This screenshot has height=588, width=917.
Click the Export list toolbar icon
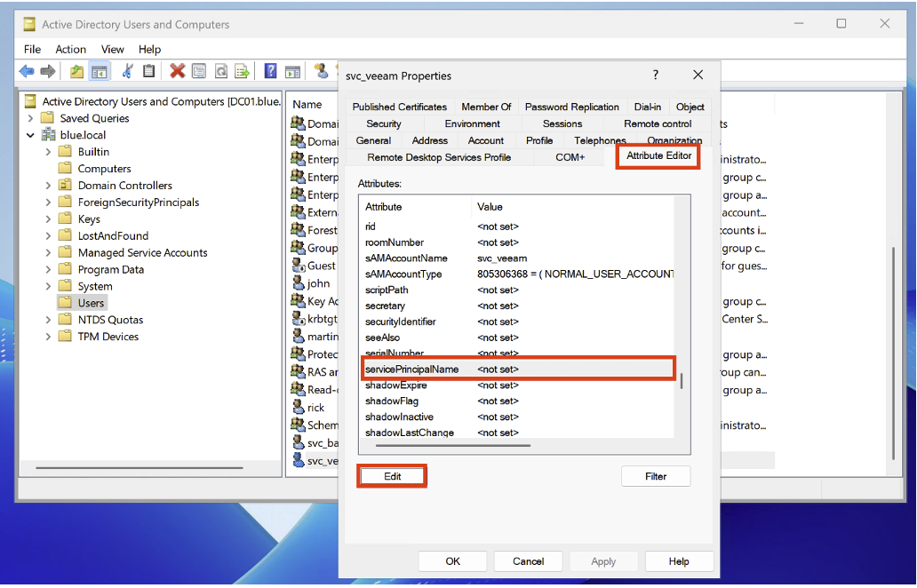(240, 72)
